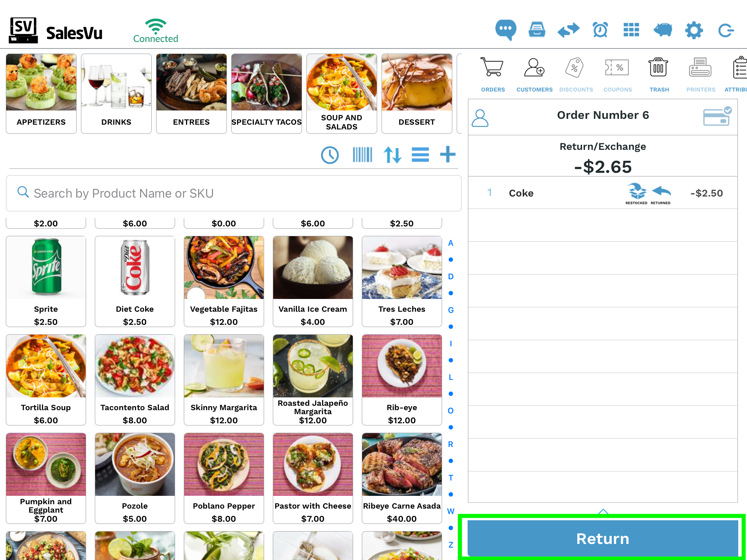Add Poblano Pepper to the order
Viewport: 747px width, 560px height.
(224, 478)
